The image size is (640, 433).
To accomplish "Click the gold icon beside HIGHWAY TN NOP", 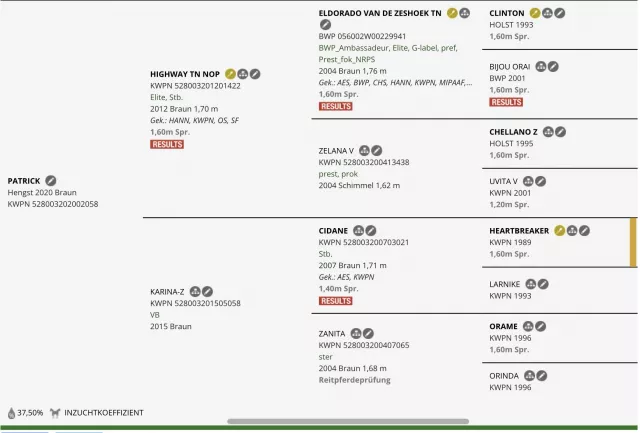I will 231,74.
